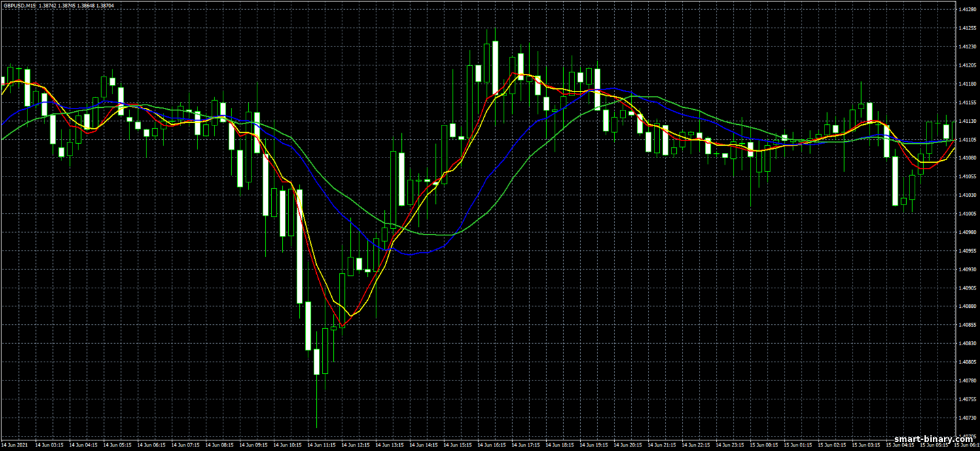Click the 14 Jun 12:15 time label
The width and height of the screenshot is (980, 451).
coord(355,444)
